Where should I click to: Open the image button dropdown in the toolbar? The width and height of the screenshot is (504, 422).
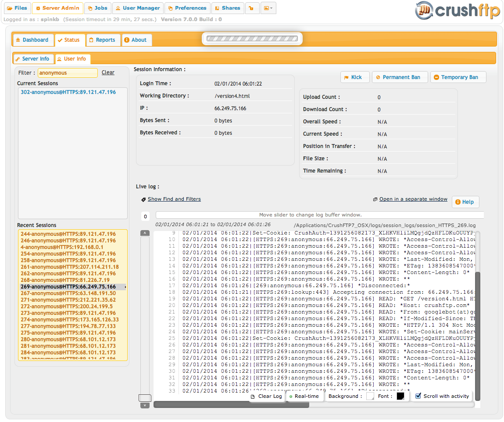(268, 8)
